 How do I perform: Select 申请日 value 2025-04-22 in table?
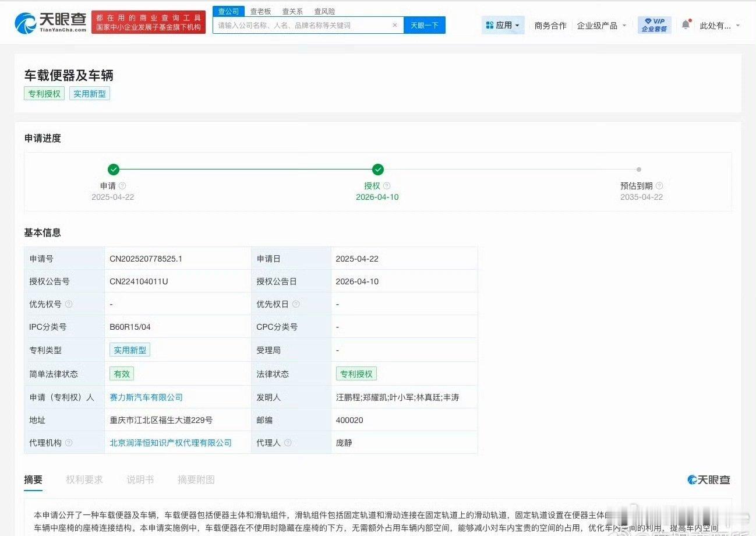357,259
